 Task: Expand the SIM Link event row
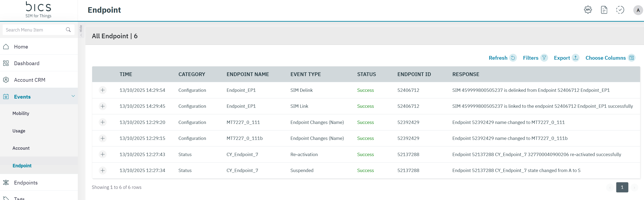tap(102, 106)
